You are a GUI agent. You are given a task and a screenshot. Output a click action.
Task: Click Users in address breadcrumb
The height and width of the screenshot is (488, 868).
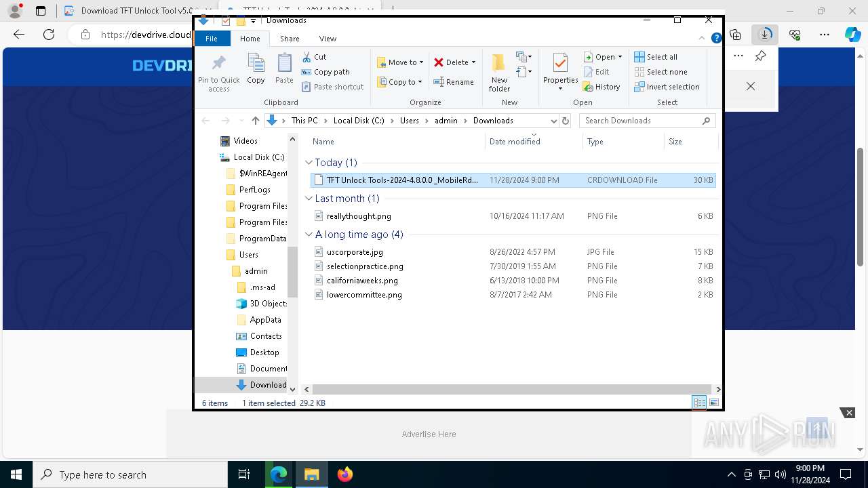point(409,121)
